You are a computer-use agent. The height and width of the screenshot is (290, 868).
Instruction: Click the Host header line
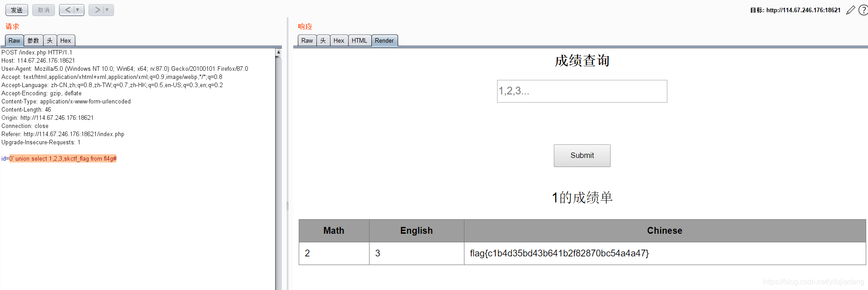click(38, 60)
